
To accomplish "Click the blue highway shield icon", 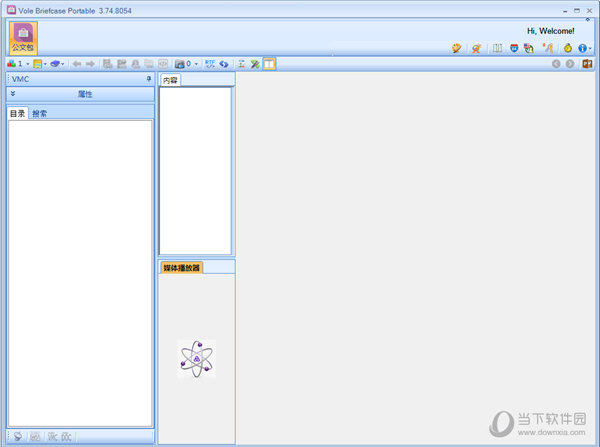I will click(513, 47).
